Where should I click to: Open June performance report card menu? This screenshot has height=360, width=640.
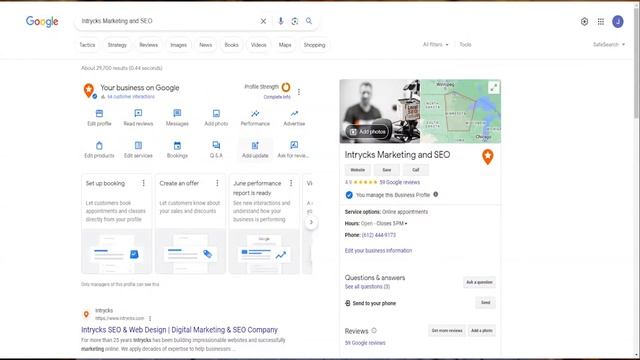(291, 183)
